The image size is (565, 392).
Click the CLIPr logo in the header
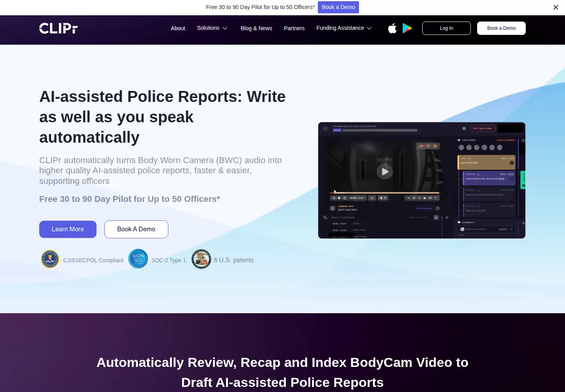coord(58,28)
